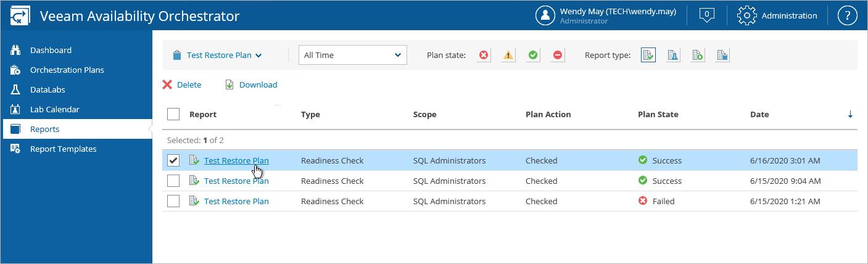
Task: Click the Report Templates sidebar icon
Action: (x=16, y=149)
